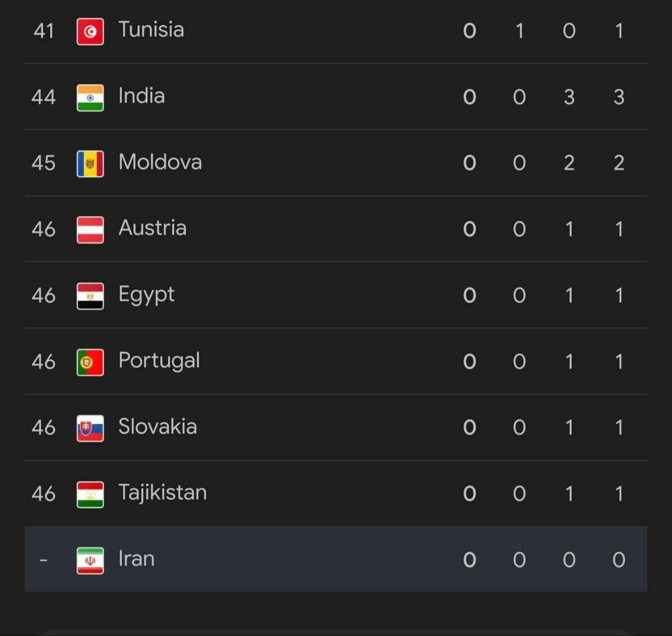Click the Tunisia flag icon

click(90, 31)
